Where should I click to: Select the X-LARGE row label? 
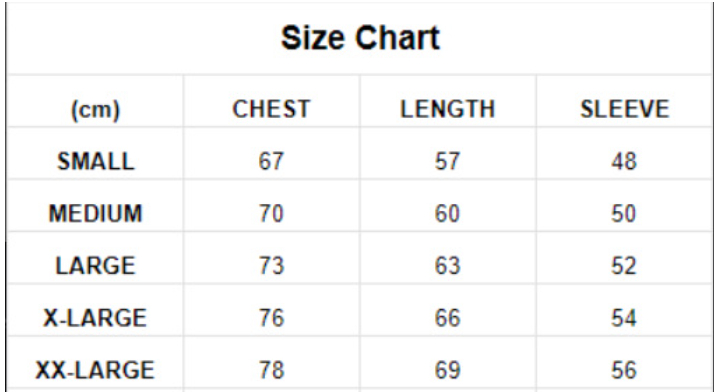coord(96,318)
